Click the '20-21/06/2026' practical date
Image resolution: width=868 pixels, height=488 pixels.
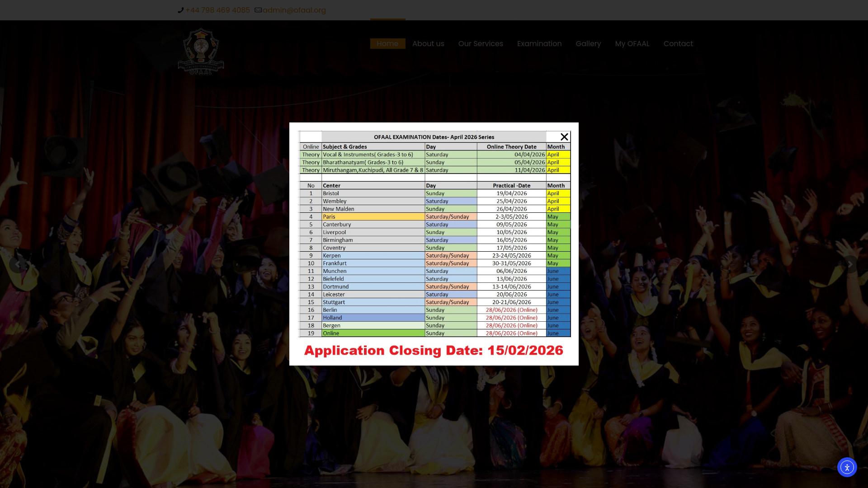pyautogui.click(x=512, y=302)
